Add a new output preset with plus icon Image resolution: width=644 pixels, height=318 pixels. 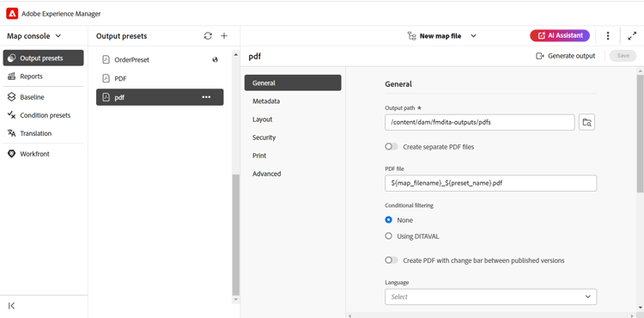coord(224,36)
